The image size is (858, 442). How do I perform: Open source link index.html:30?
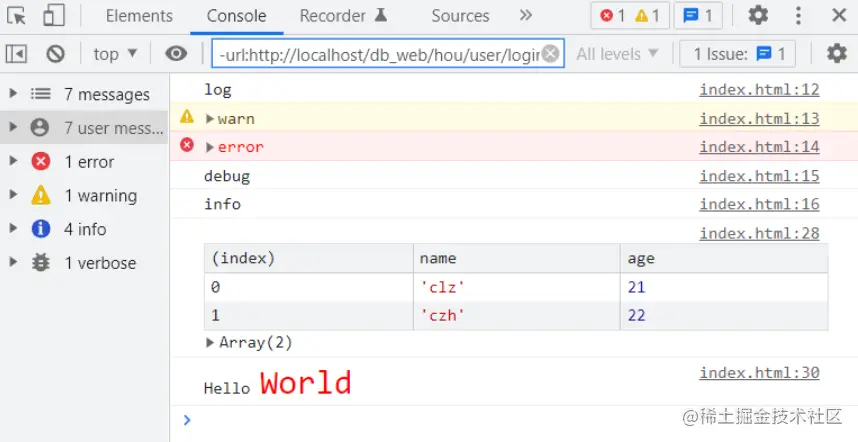pyautogui.click(x=760, y=373)
